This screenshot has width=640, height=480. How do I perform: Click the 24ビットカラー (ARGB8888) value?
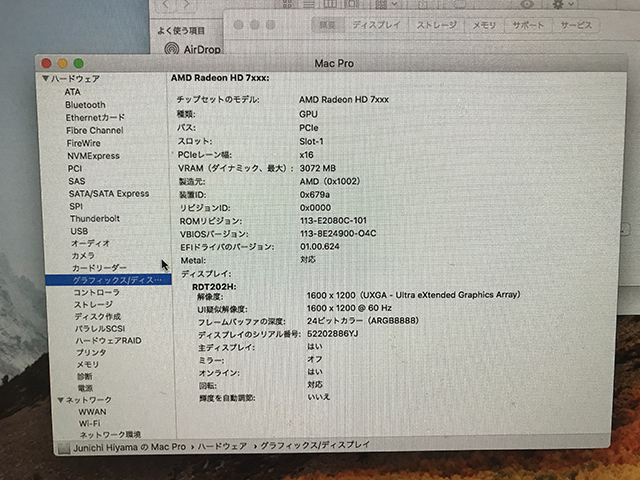[363, 321]
